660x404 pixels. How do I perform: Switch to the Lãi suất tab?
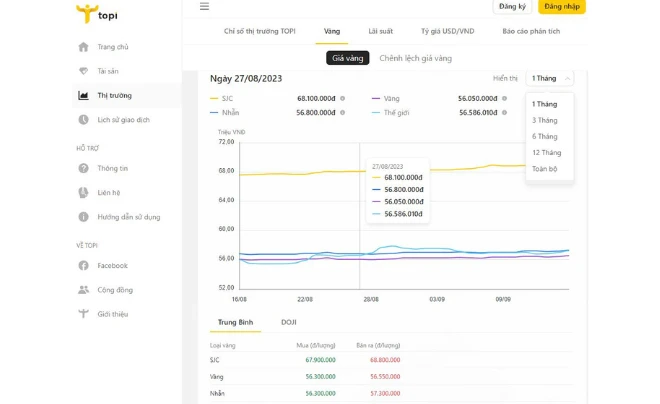pyautogui.click(x=380, y=32)
